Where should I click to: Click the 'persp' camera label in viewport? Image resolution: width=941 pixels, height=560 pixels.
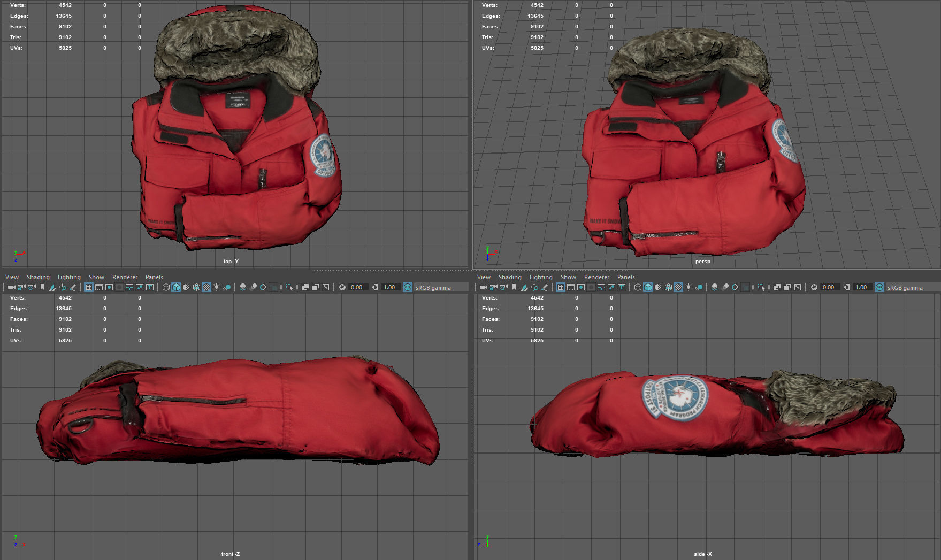[702, 262]
